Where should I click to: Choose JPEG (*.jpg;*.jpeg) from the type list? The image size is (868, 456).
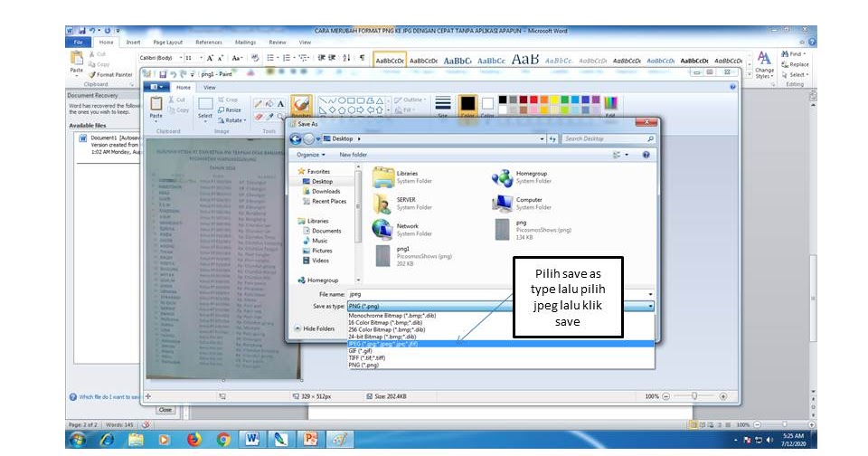click(x=500, y=344)
